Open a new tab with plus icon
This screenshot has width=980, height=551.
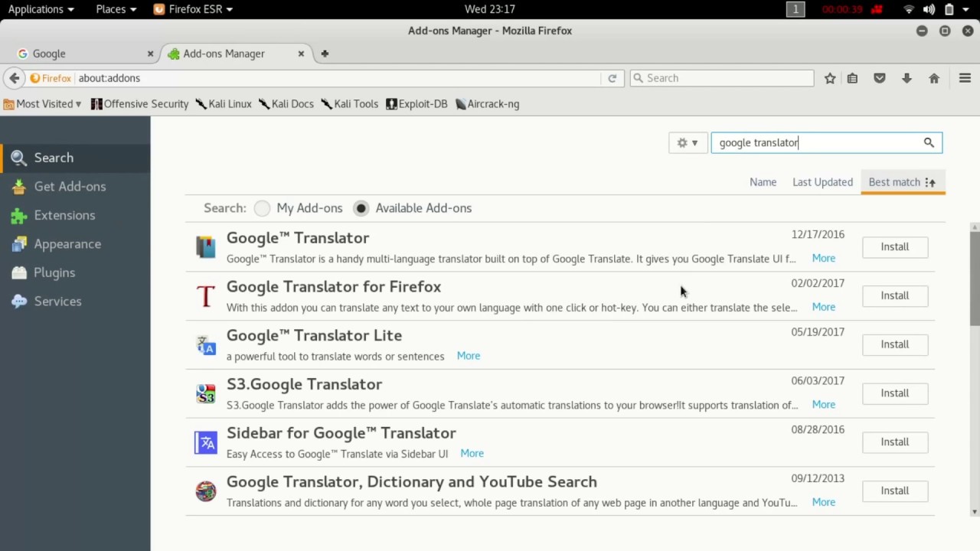(x=325, y=54)
